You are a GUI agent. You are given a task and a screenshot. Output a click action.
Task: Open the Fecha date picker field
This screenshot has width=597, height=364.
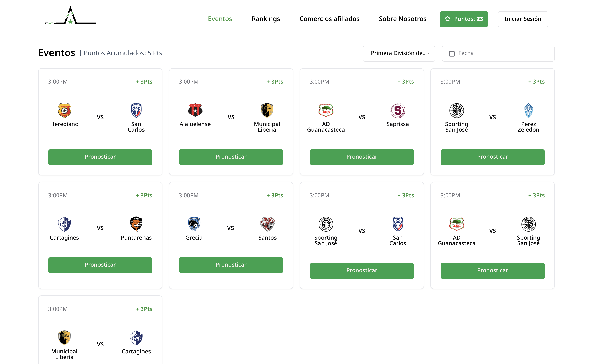[x=498, y=53]
